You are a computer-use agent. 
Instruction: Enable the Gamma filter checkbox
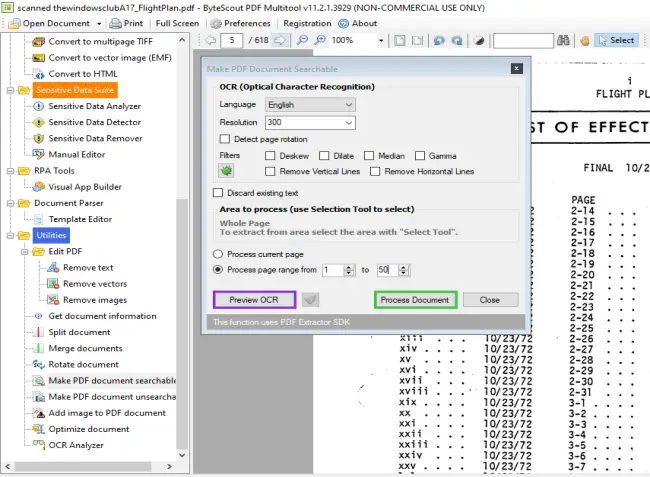(x=420, y=156)
